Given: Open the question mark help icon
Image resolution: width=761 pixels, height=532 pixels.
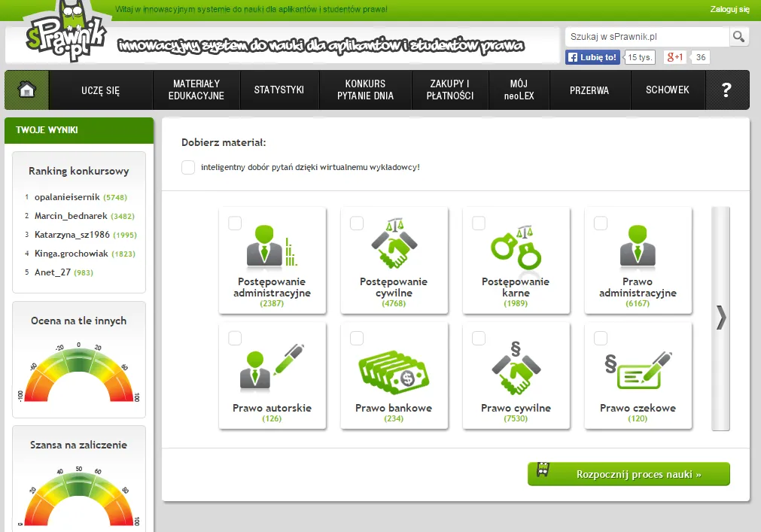Looking at the screenshot, I should pyautogui.click(x=726, y=90).
